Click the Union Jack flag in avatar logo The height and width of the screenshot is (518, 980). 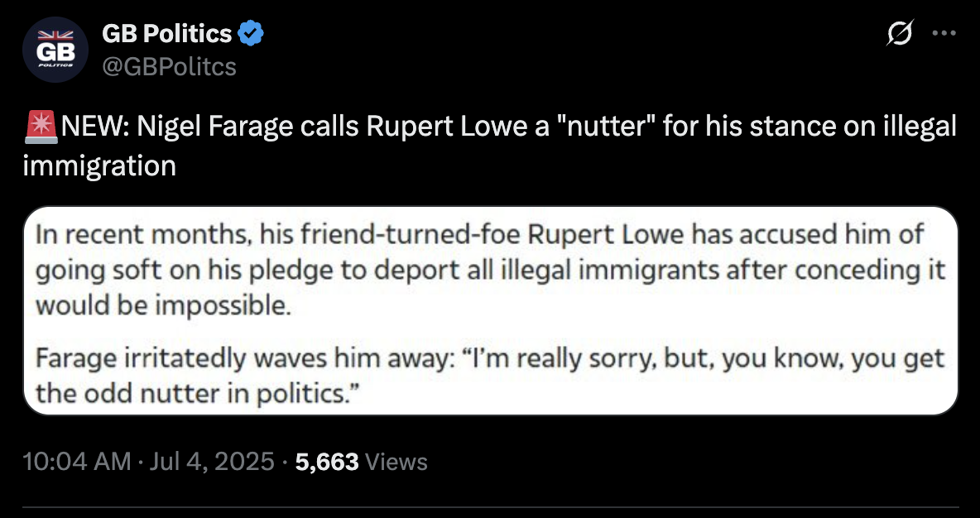[x=55, y=36]
